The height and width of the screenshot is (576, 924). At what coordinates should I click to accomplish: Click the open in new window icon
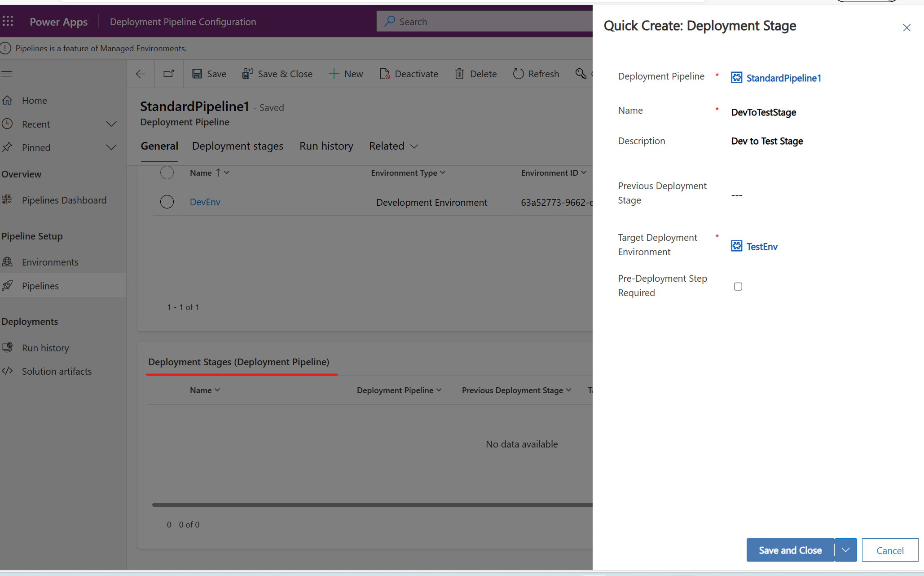168,74
